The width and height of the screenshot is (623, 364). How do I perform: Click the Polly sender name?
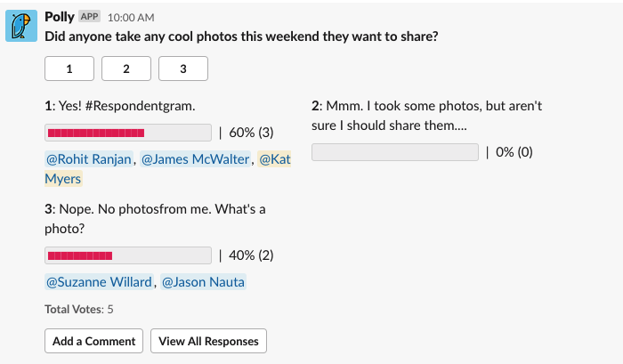pos(59,17)
